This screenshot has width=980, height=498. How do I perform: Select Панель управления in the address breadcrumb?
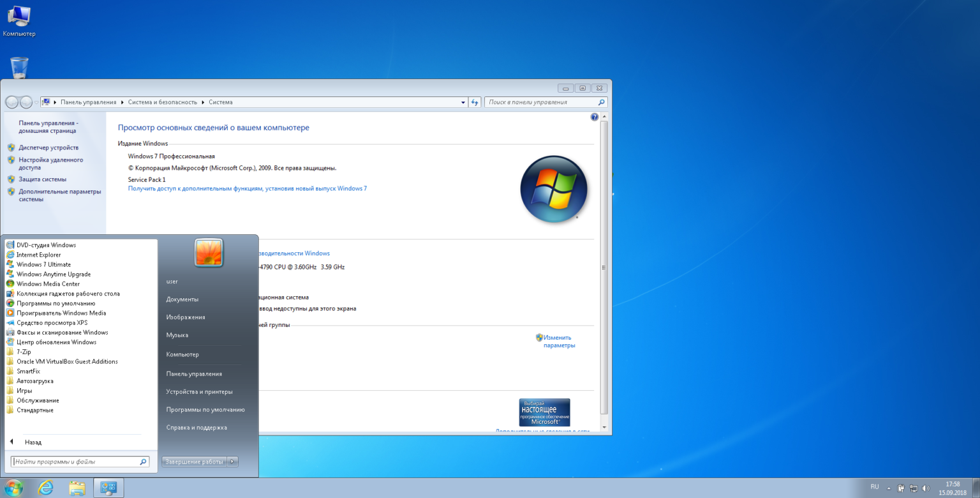click(89, 102)
